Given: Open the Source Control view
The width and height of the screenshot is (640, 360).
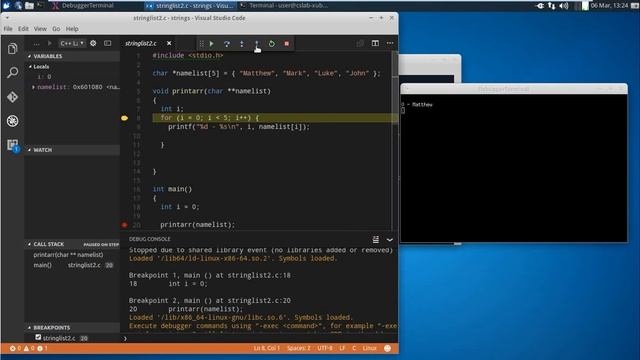Looking at the screenshot, I should pyautogui.click(x=13, y=97).
